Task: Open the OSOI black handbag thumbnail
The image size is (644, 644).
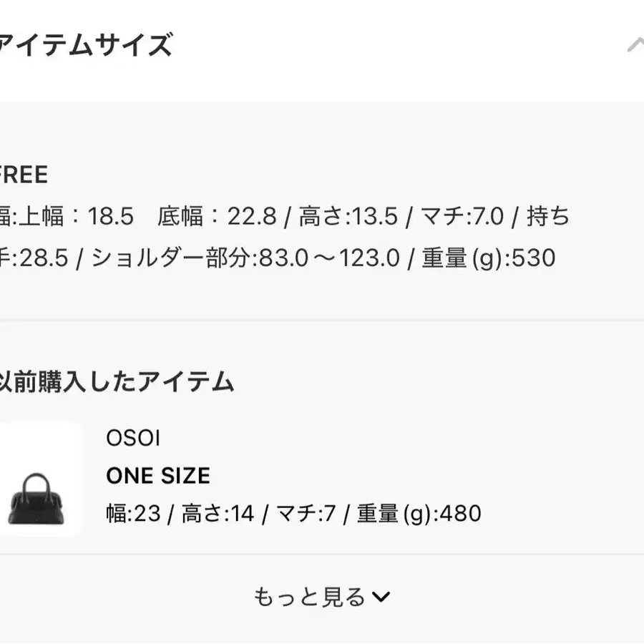Action: pos(38,479)
